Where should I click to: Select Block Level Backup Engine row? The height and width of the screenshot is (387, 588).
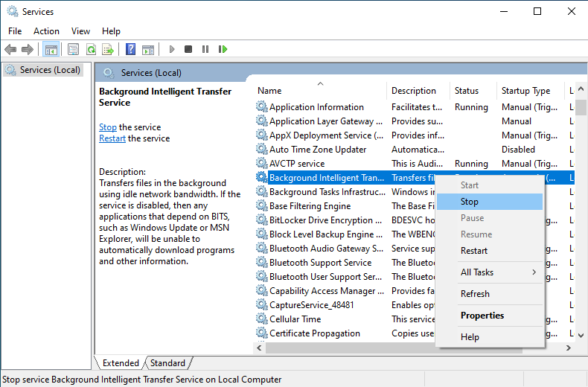tap(345, 234)
